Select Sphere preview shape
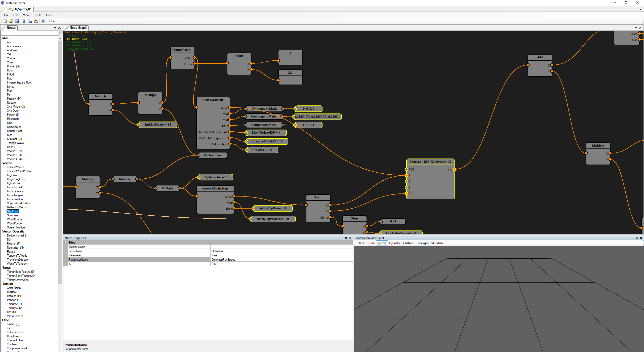This screenshot has height=352, width=644. point(382,243)
